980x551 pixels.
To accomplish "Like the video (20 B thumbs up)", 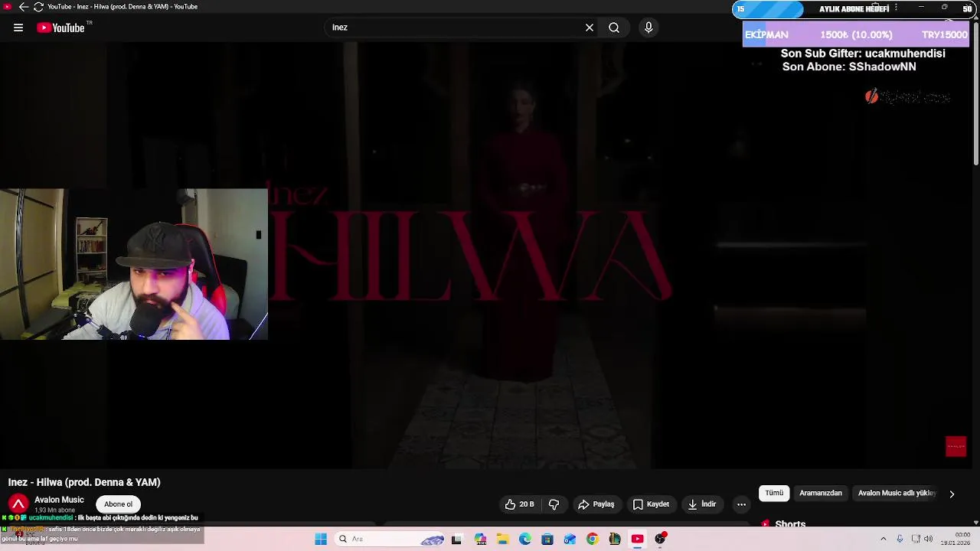I will [x=520, y=504].
